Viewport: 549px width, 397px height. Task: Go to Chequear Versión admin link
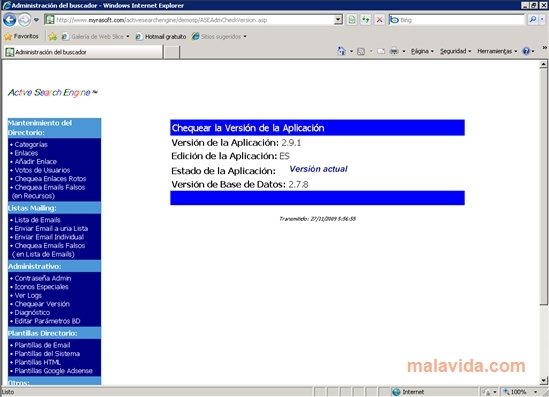click(x=42, y=304)
